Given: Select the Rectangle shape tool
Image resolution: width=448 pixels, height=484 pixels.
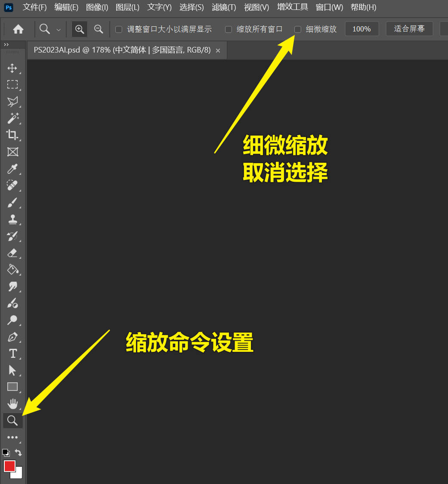Looking at the screenshot, I should click(12, 387).
